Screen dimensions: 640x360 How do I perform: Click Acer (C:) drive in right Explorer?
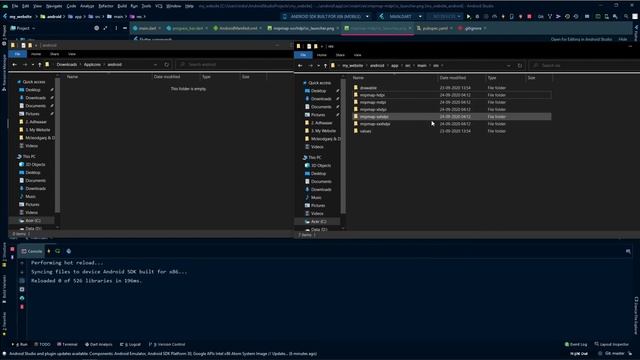pyautogui.click(x=318, y=222)
